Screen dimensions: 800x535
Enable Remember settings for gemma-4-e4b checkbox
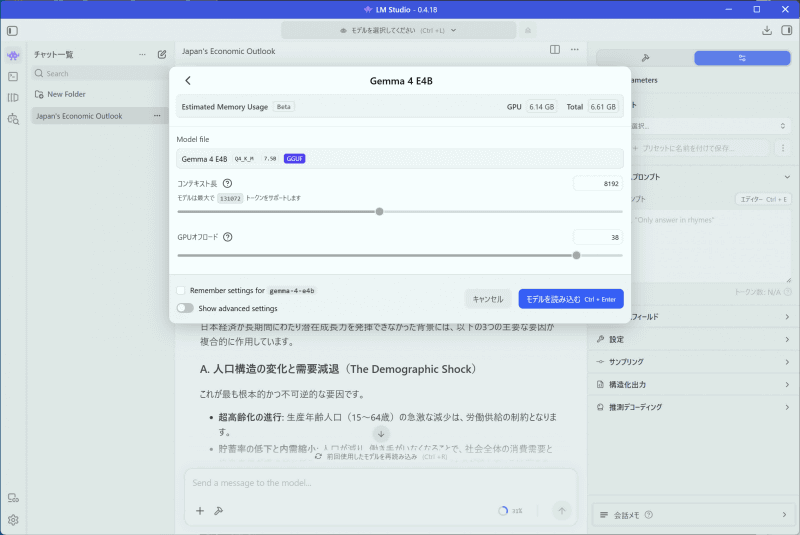click(x=181, y=290)
